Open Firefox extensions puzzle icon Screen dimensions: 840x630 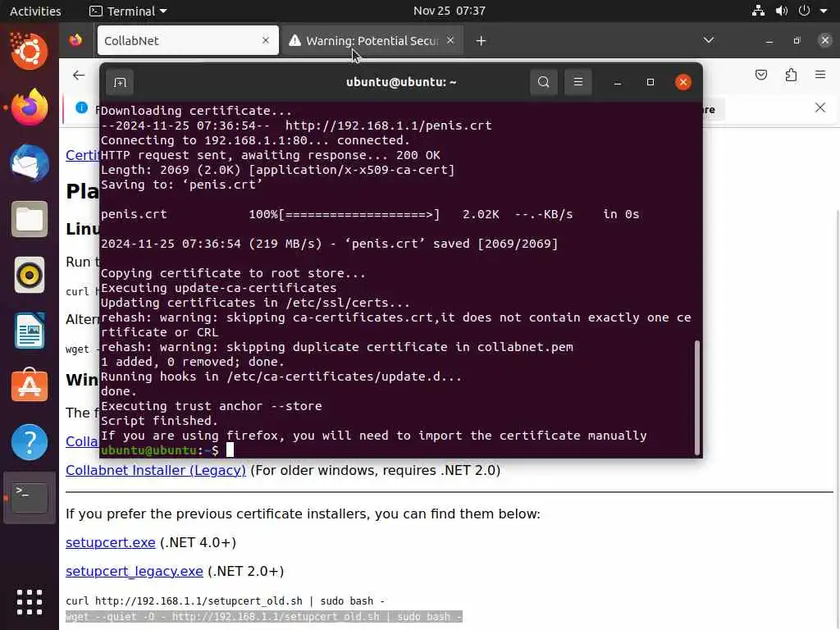click(791, 75)
